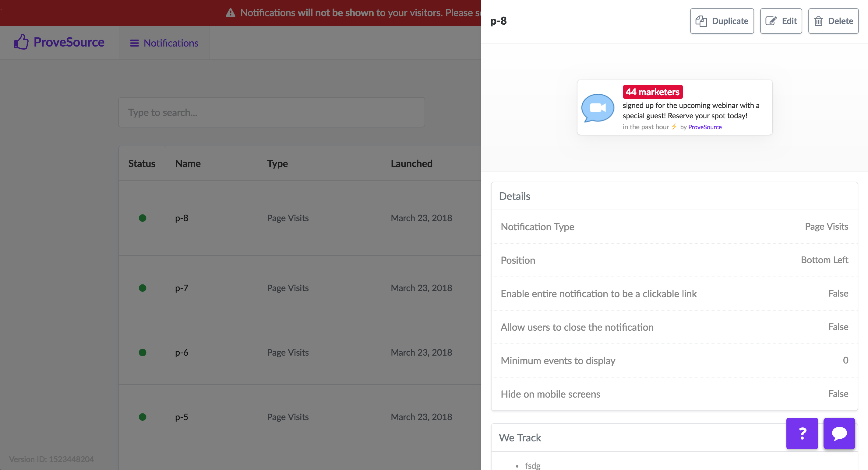The width and height of the screenshot is (868, 470).
Task: Click the Launched column header
Action: (411, 164)
